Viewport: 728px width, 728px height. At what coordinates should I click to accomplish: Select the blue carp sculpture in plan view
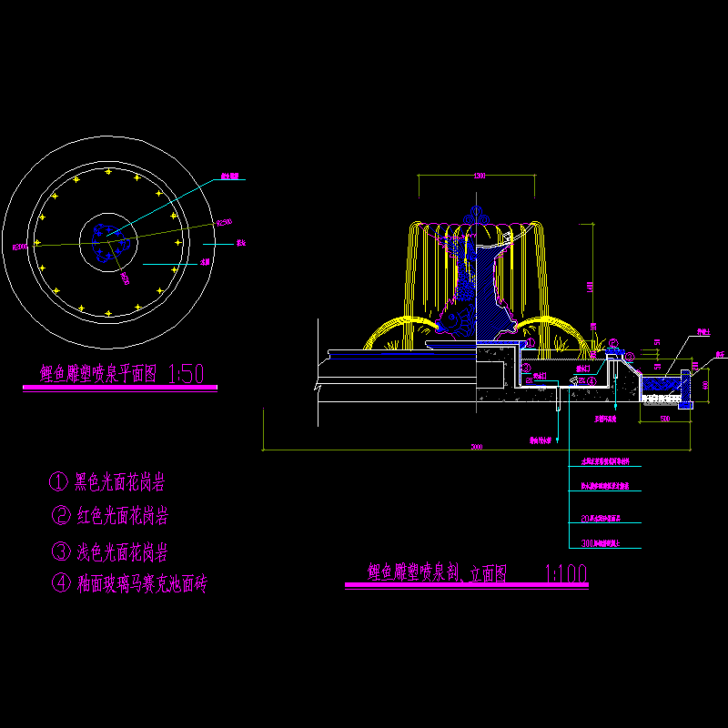[x=107, y=238]
